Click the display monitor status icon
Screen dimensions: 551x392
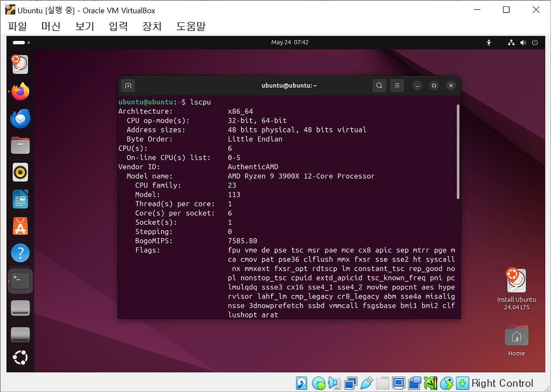click(398, 383)
